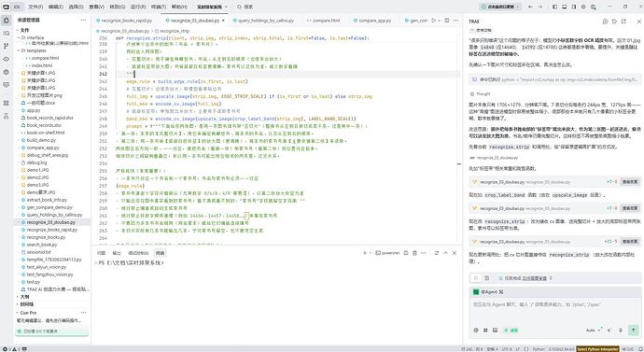
Task: Switch to the Output tab in bottom panel
Action: pyautogui.click(x=117, y=253)
